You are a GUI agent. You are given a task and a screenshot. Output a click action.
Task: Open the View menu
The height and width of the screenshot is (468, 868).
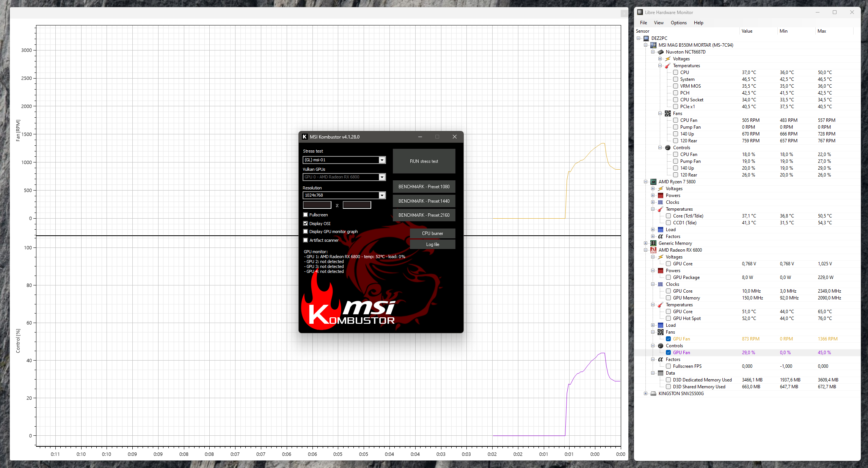pos(659,23)
